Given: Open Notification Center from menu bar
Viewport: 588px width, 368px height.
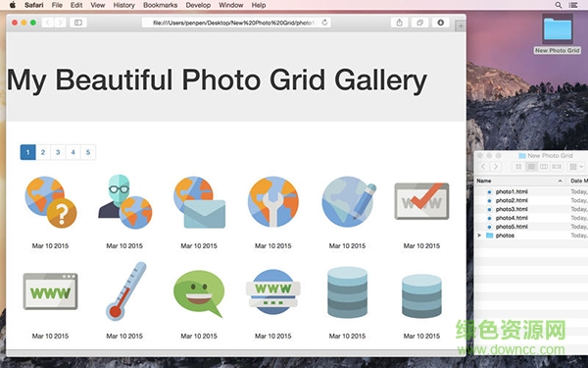Looking at the screenshot, I should 572,5.
